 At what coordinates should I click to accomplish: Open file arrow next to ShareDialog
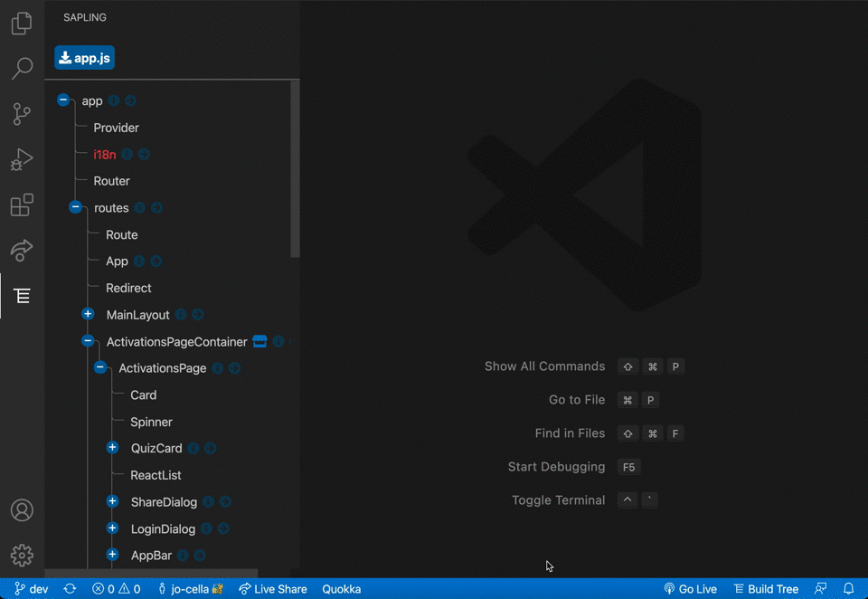click(x=225, y=501)
